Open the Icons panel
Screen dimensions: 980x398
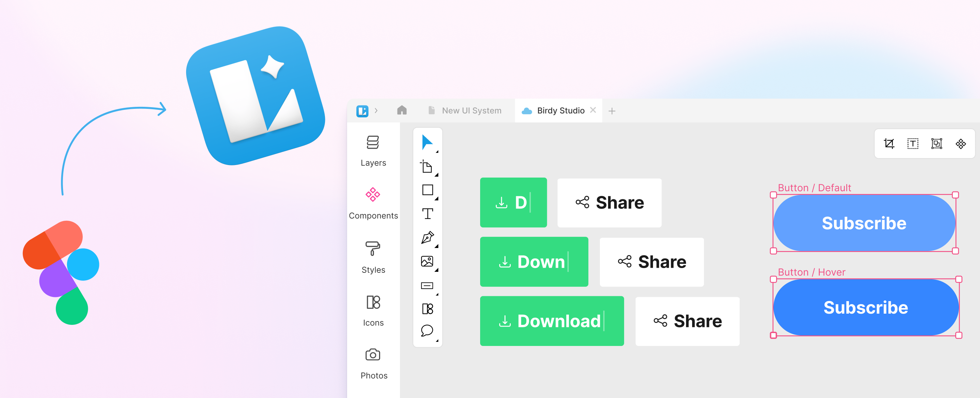(373, 311)
